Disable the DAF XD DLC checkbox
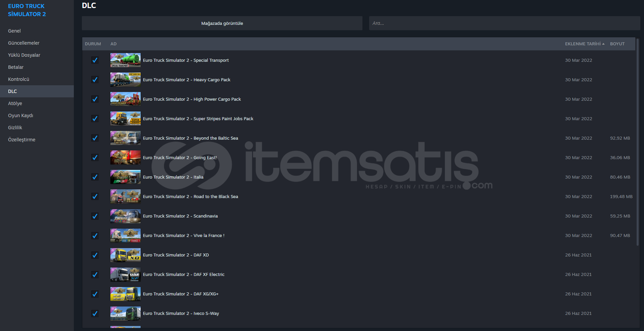644x331 pixels. (x=95, y=255)
